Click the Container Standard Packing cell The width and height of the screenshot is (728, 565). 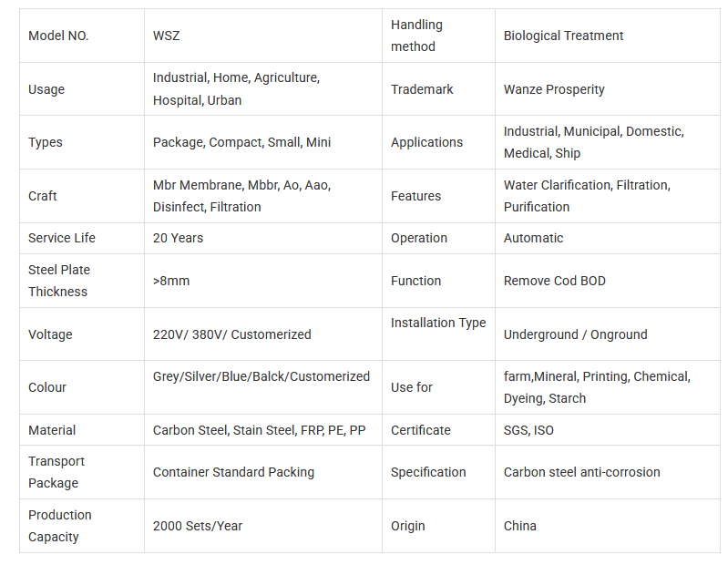click(x=233, y=472)
